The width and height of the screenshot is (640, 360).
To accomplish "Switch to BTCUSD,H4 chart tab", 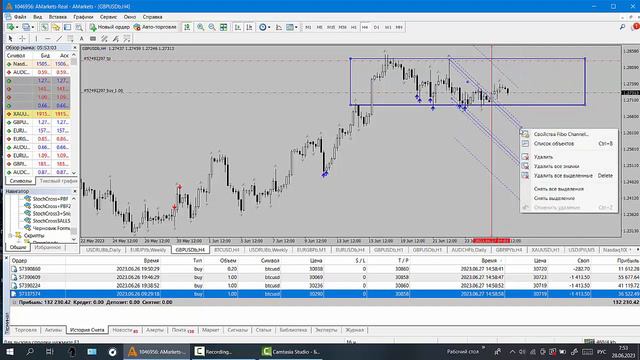I will [227, 249].
